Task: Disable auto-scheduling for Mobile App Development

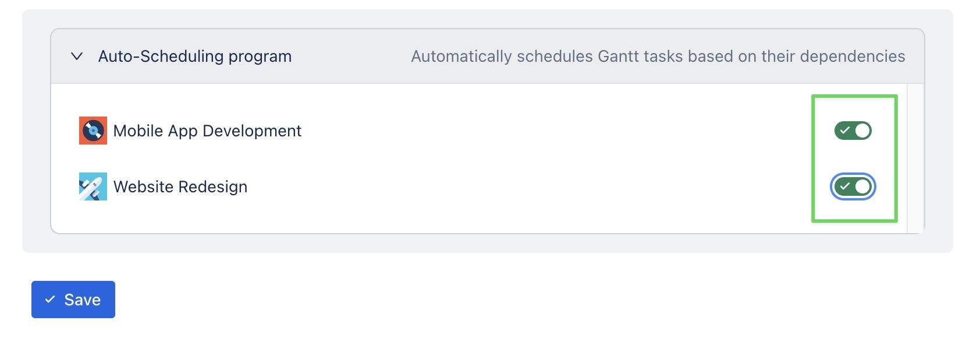Action: tap(853, 131)
